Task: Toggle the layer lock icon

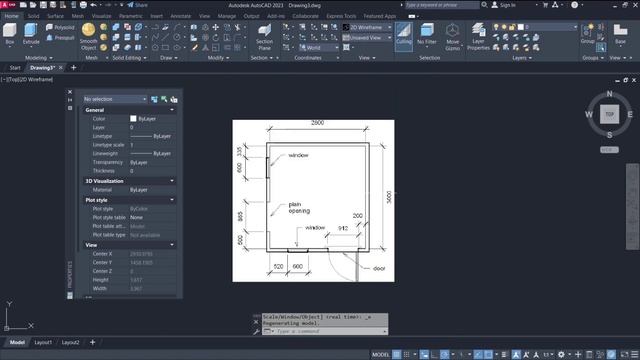Action: pos(512,27)
